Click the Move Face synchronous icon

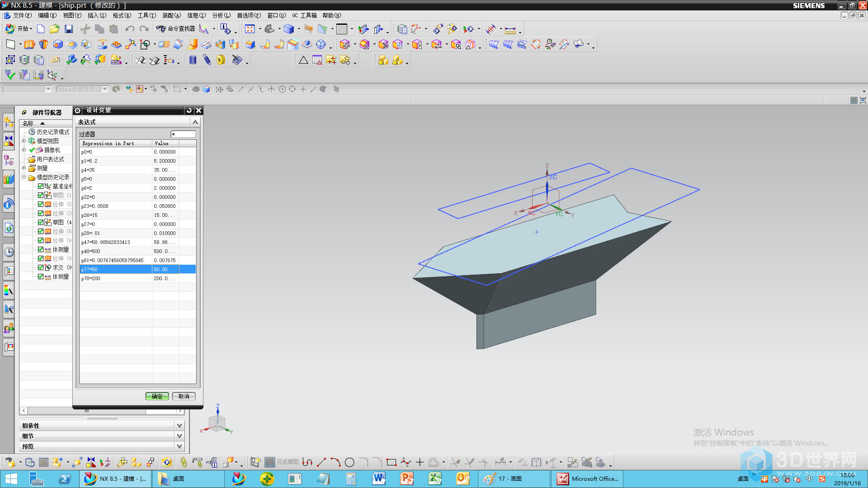click(345, 45)
